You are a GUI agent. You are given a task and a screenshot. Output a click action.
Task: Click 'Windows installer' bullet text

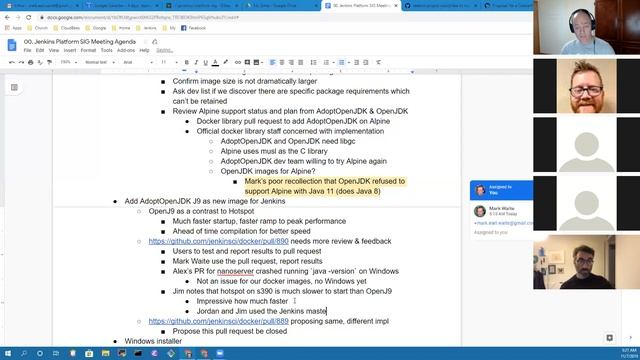pos(153,341)
